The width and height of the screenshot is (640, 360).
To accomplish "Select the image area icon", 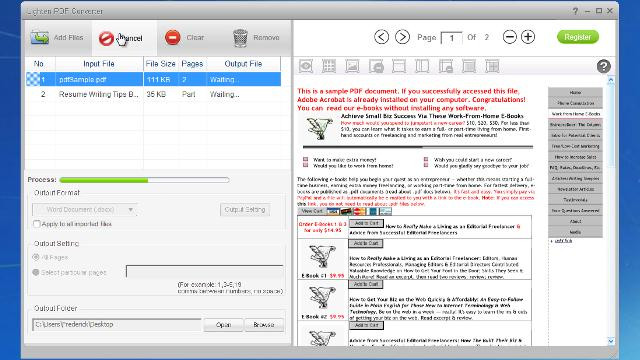I will (x=352, y=66).
